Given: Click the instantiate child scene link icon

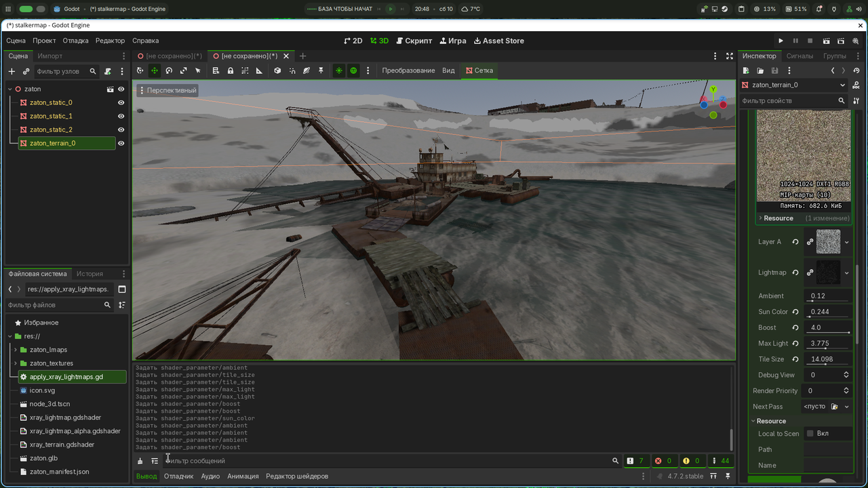Looking at the screenshot, I should tap(26, 71).
